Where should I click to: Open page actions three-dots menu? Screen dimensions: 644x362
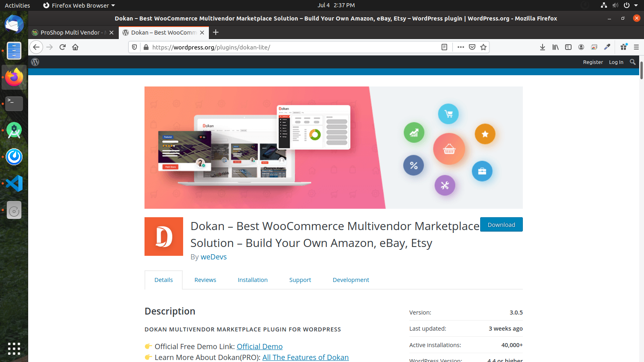point(461,47)
